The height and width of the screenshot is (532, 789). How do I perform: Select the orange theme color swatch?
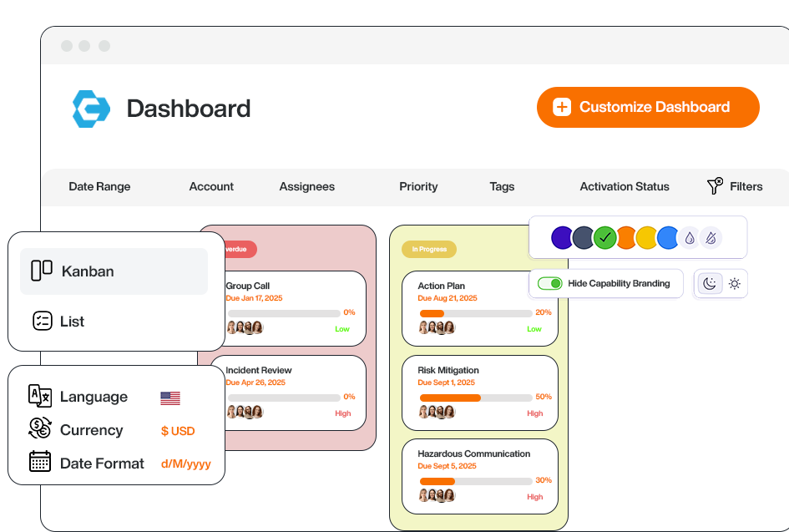pos(626,238)
